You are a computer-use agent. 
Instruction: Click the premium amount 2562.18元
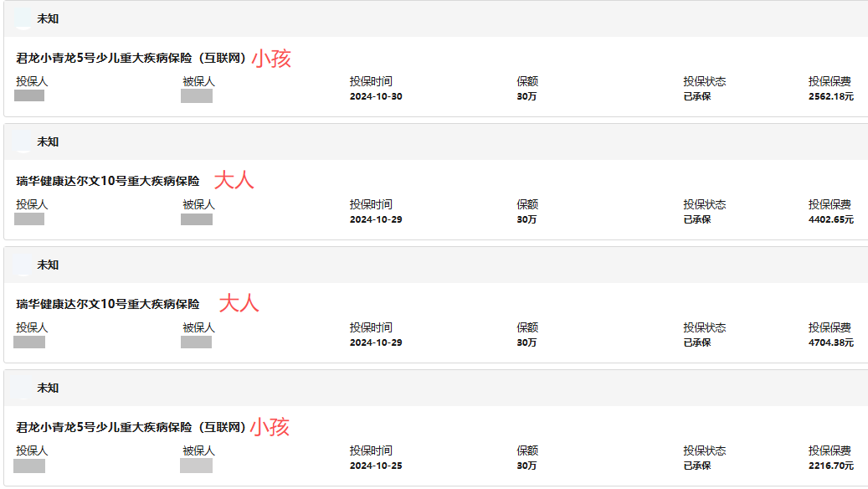pos(830,96)
